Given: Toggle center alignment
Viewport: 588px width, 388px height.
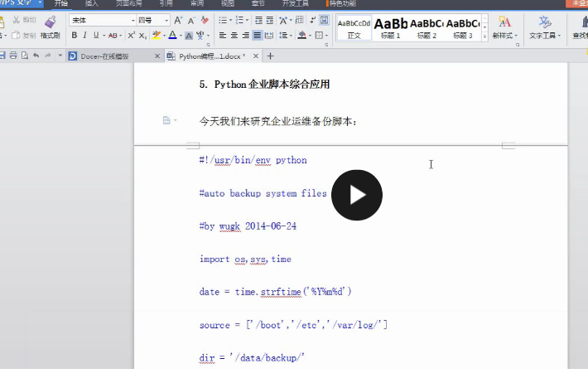Looking at the screenshot, I should 234,36.
